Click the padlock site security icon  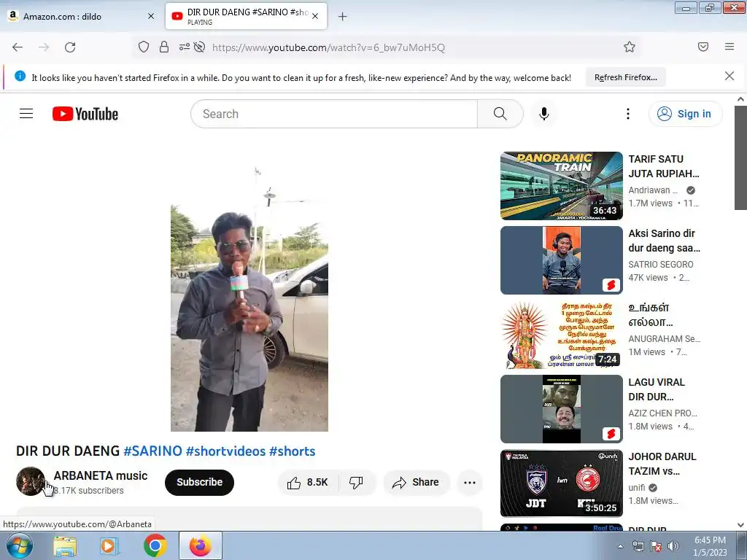click(164, 47)
